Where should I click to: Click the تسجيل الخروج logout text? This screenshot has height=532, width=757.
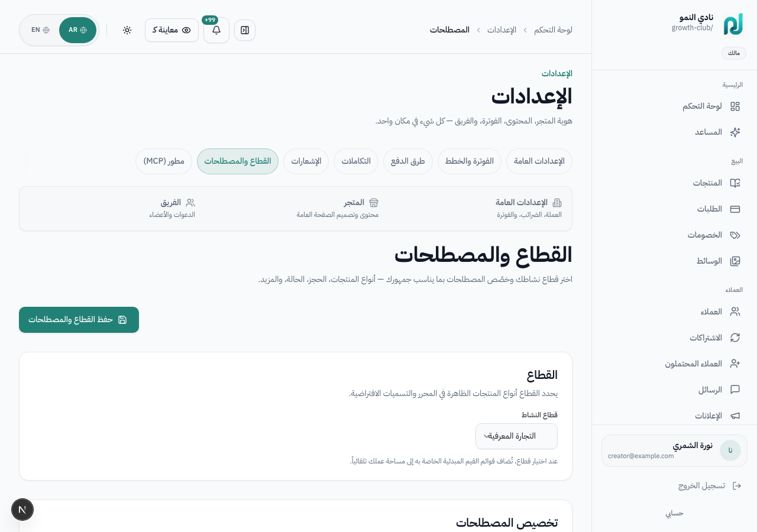pyautogui.click(x=701, y=486)
